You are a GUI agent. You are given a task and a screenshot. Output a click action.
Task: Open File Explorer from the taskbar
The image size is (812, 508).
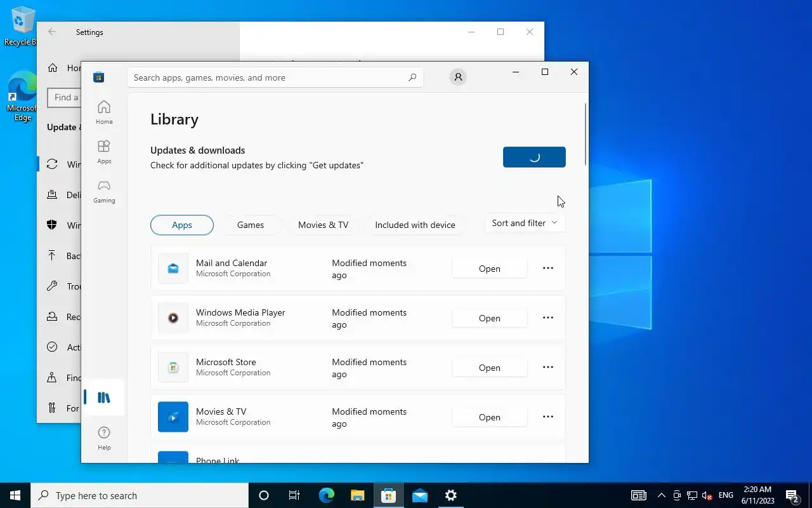357,495
